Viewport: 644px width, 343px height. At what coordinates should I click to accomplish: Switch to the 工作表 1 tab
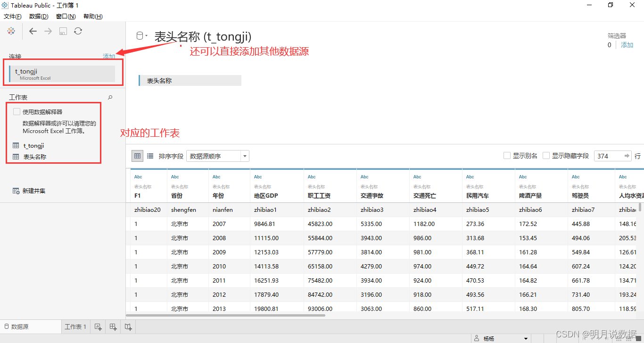(x=75, y=326)
